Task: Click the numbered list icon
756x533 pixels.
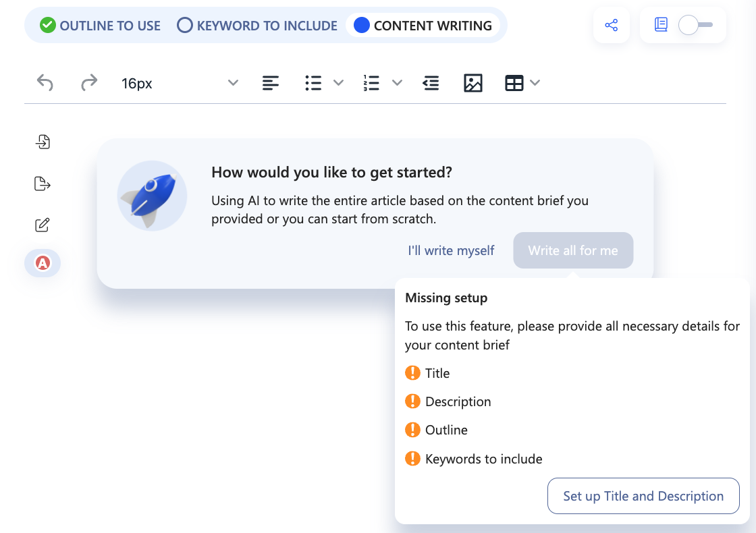Action: [x=371, y=83]
